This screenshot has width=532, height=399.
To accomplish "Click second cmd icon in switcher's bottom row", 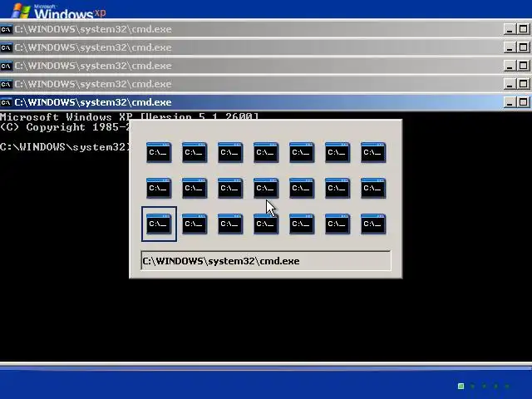I will [x=195, y=224].
